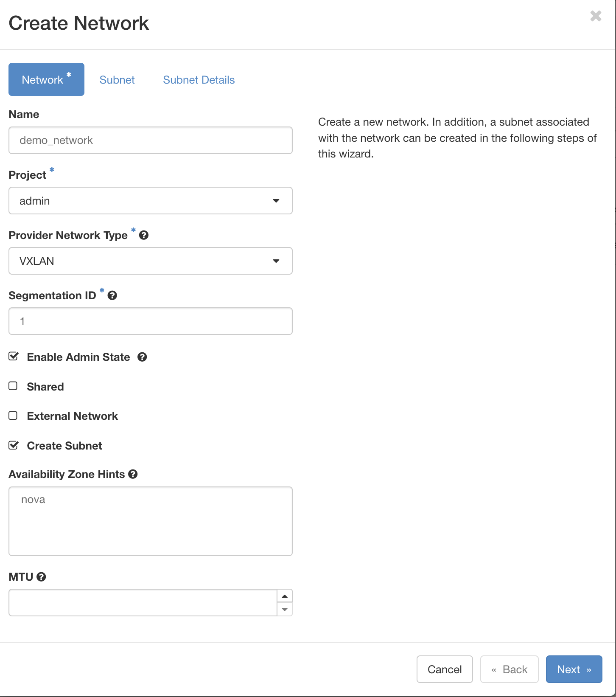Increase MTU value with up arrow
This screenshot has height=697, width=616.
(285, 596)
